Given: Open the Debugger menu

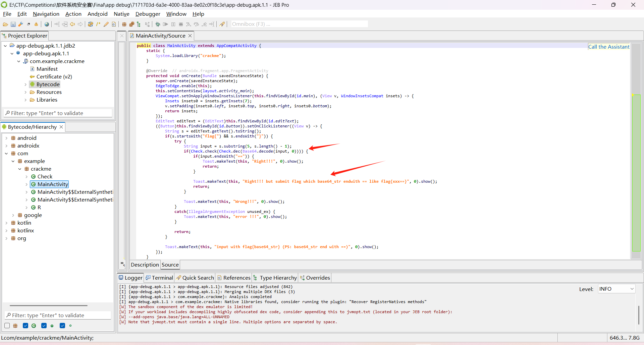Looking at the screenshot, I should (x=148, y=14).
